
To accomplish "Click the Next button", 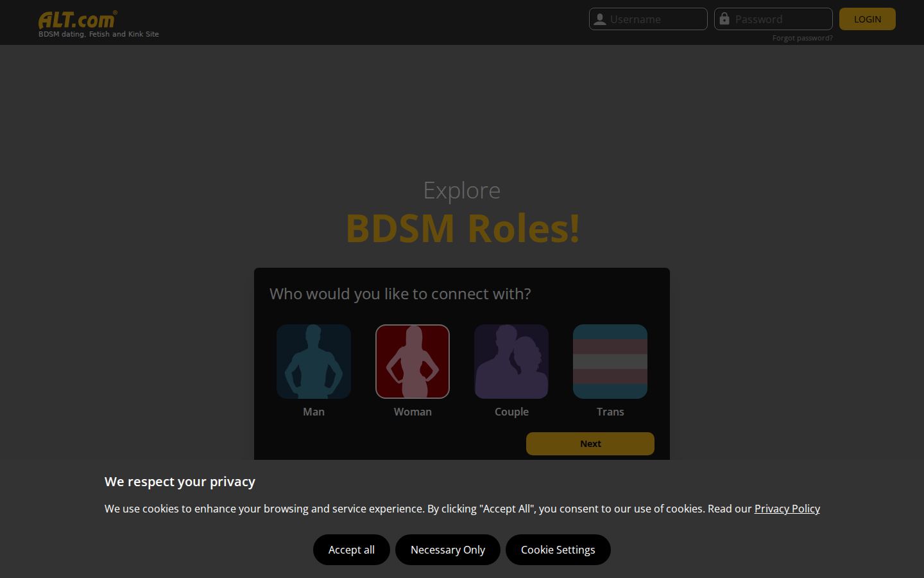I will [590, 444].
